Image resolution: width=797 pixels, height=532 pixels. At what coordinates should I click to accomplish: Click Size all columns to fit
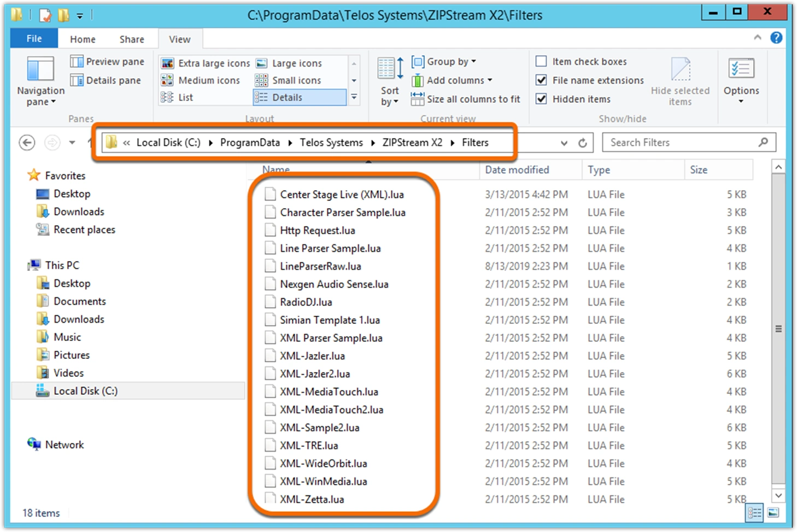coord(466,99)
